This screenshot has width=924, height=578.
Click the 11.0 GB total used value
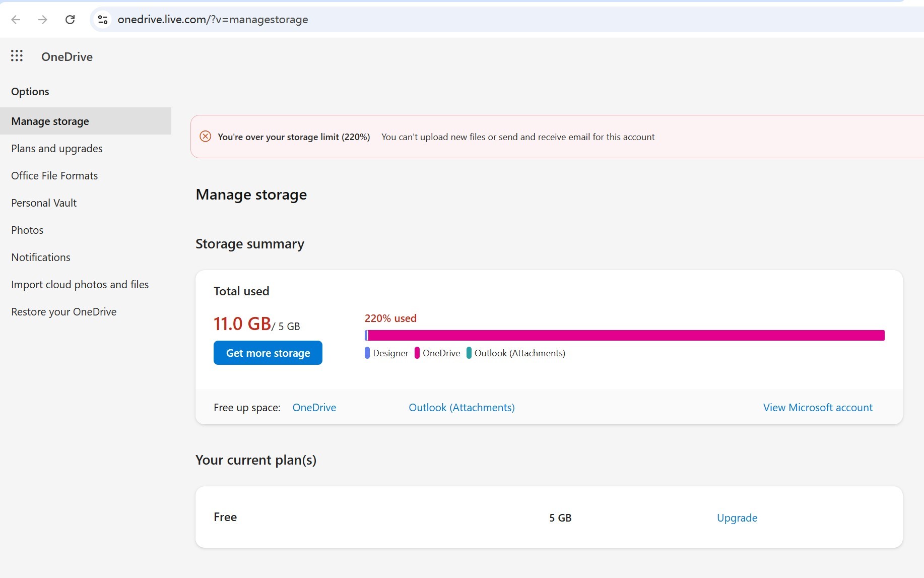pos(242,324)
